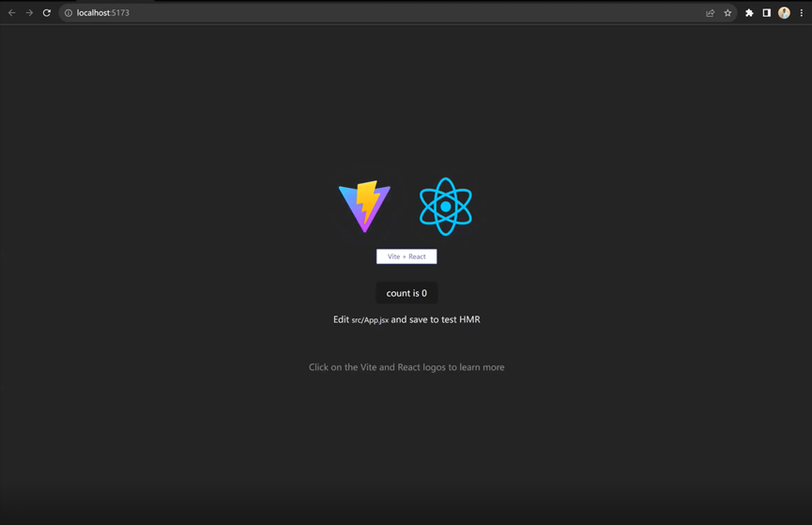Open the Extensions puzzle icon
This screenshot has width=812, height=525.
pos(749,13)
